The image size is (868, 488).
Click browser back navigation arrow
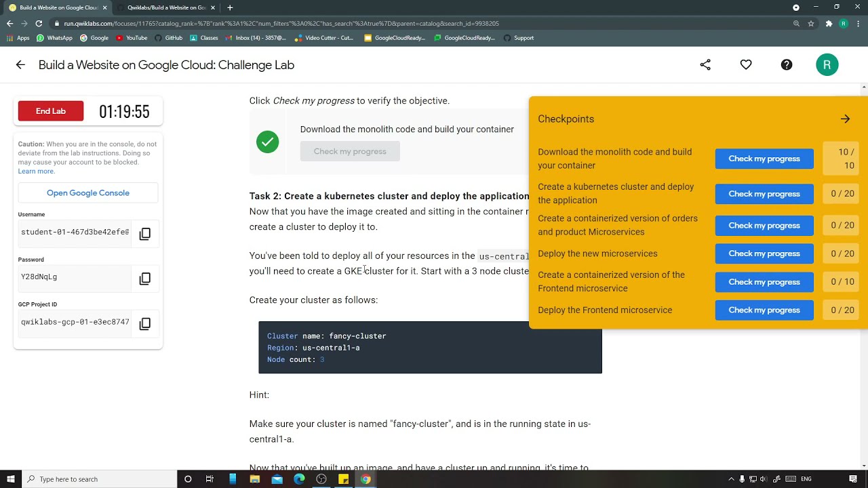(9, 24)
